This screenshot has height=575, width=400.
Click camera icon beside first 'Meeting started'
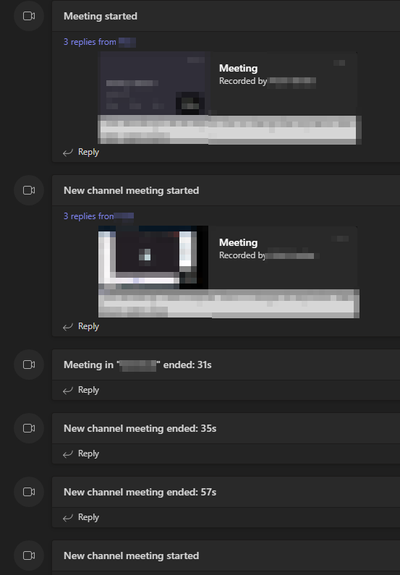[x=29, y=16]
